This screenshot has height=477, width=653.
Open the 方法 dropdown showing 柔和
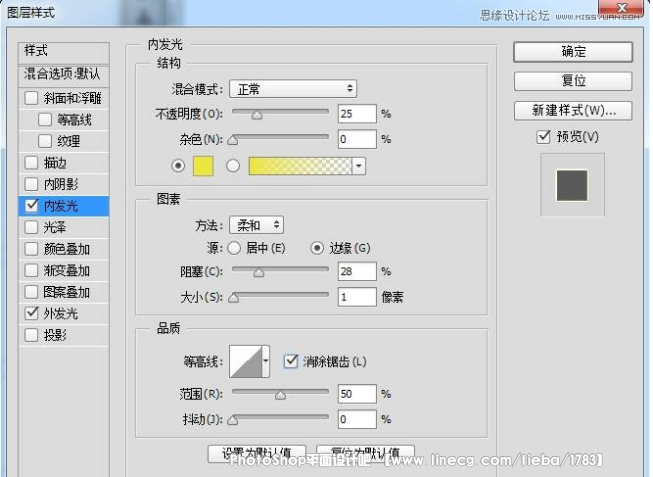click(x=257, y=225)
